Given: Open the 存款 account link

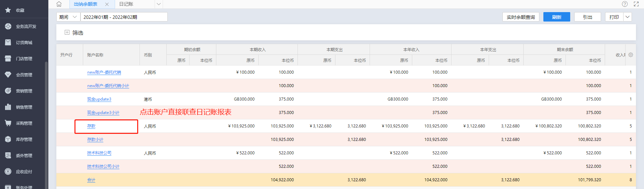Looking at the screenshot, I should 91,126.
